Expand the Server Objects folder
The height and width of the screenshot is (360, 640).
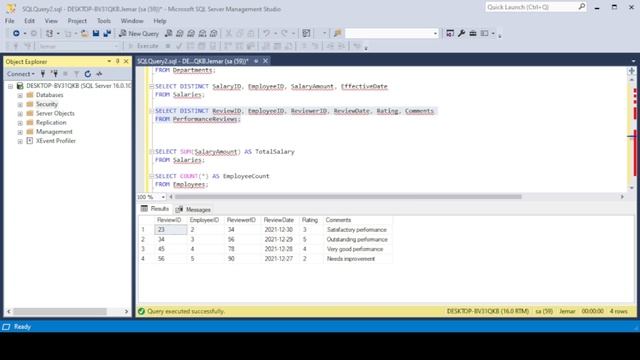pos(20,114)
